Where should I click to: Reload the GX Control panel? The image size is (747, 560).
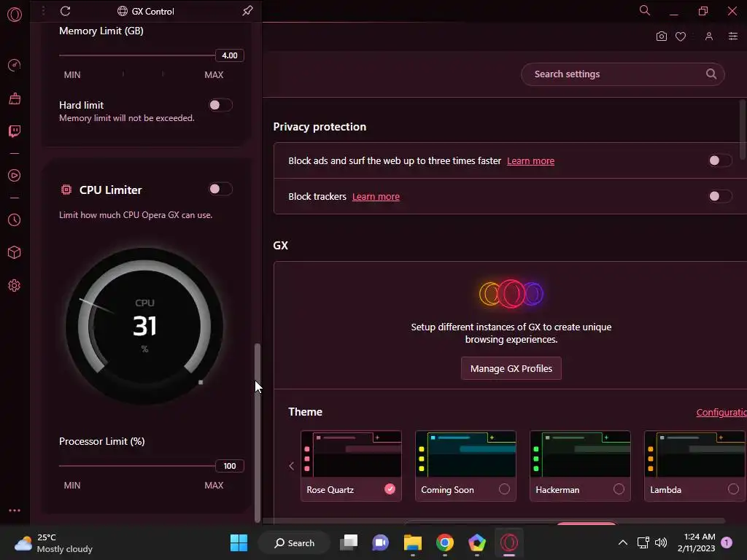point(65,11)
